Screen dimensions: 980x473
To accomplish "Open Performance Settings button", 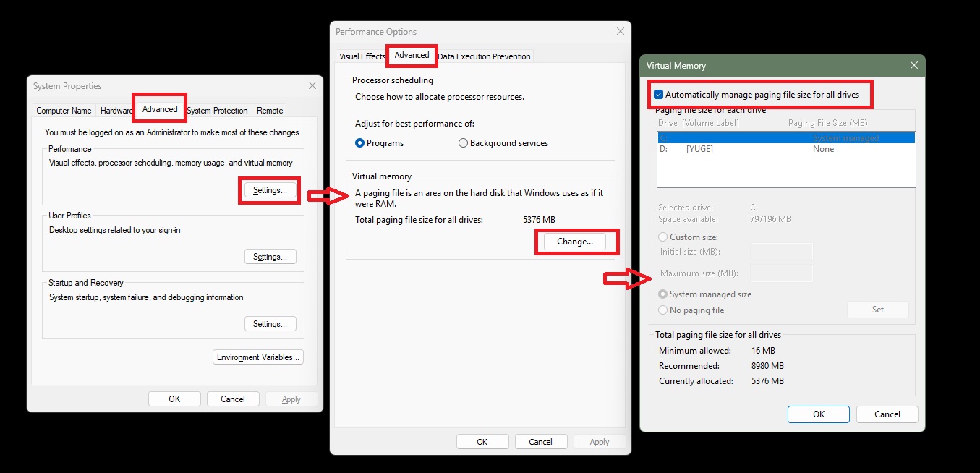I will (270, 190).
